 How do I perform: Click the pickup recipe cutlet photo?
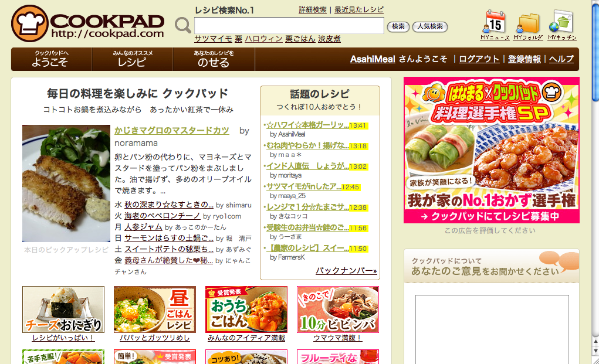66,183
